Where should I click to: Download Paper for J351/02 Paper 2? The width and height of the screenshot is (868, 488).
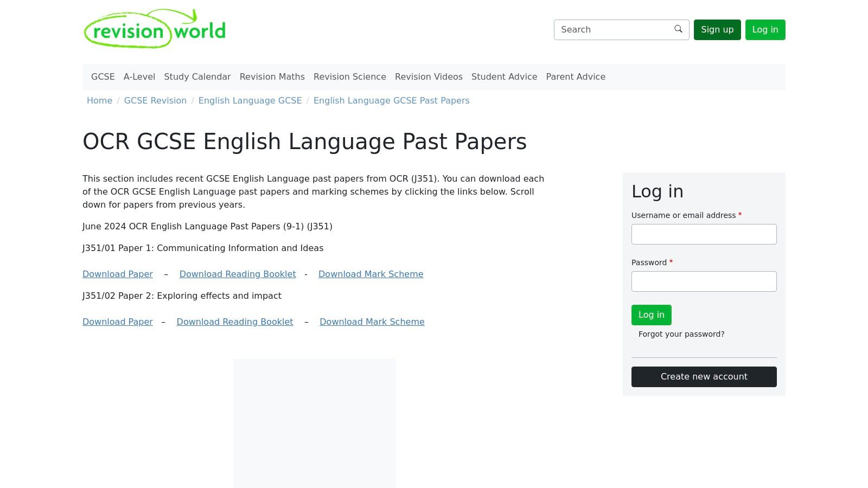point(118,322)
